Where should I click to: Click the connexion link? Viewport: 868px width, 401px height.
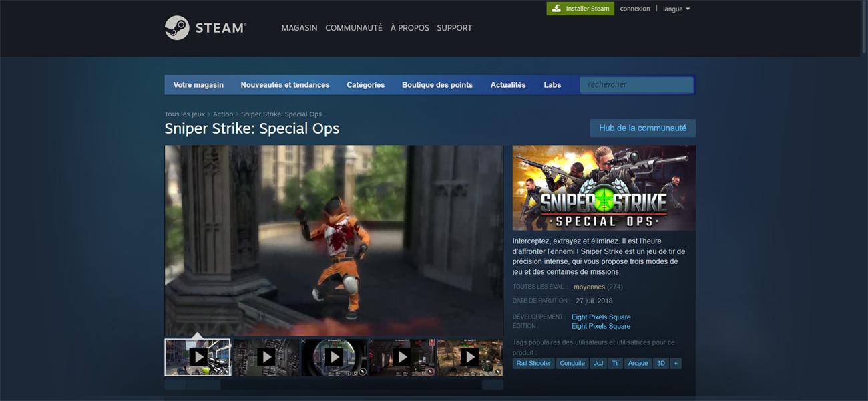coord(635,9)
